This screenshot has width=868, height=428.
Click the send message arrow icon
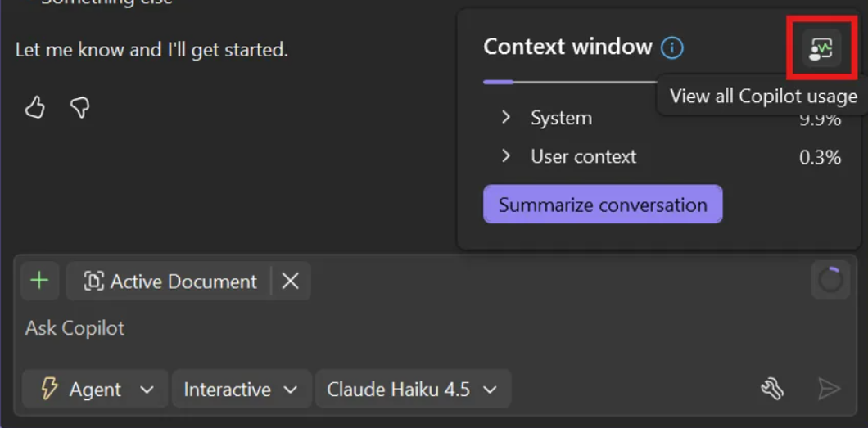[x=829, y=390]
